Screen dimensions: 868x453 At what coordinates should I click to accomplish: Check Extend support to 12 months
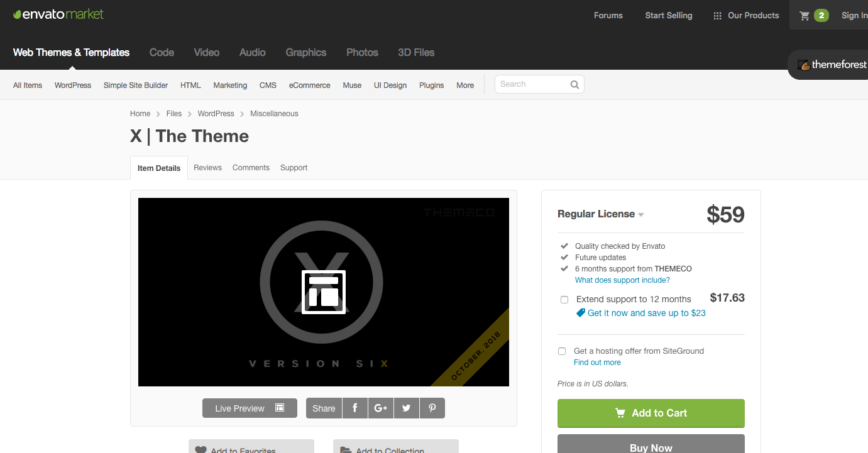click(564, 300)
